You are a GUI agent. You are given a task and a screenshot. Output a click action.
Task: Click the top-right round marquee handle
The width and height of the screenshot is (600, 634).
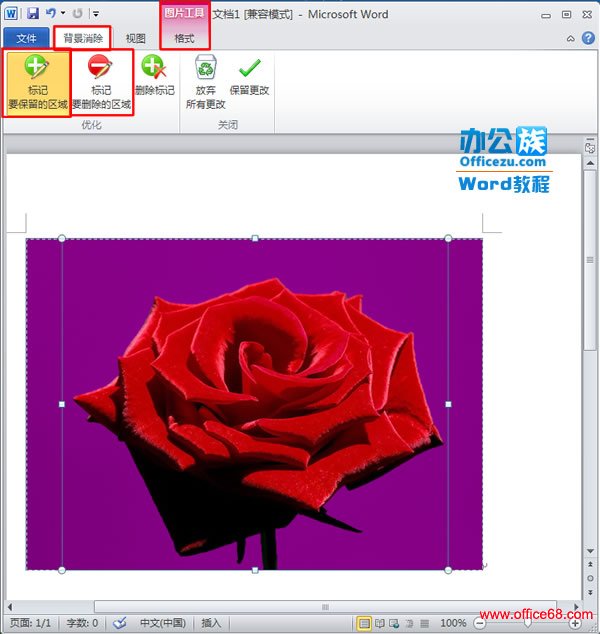click(448, 239)
